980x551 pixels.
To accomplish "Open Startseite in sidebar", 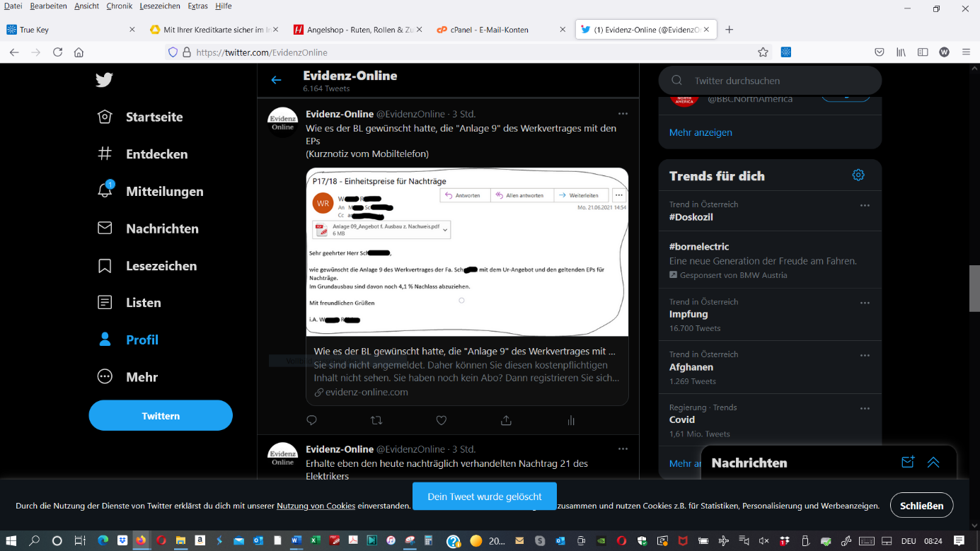I will point(140,117).
